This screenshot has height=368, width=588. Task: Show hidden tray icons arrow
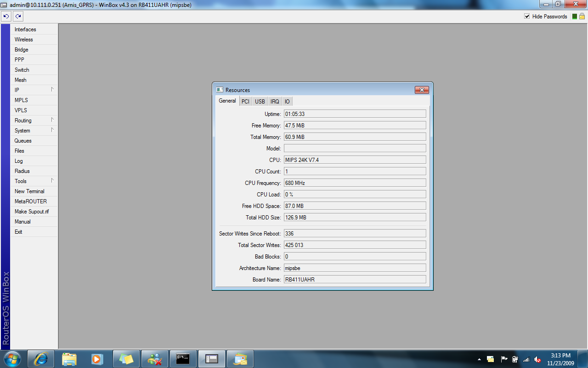point(479,359)
